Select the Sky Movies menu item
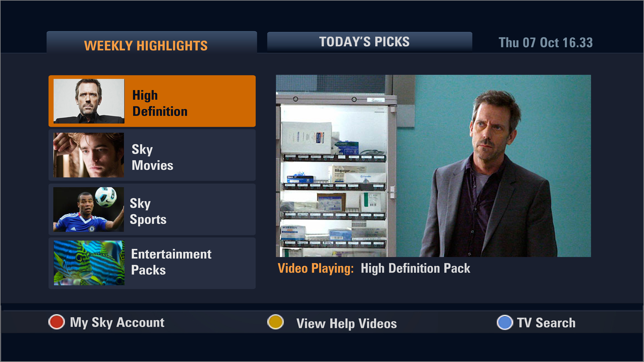The image size is (644, 362). [x=152, y=155]
